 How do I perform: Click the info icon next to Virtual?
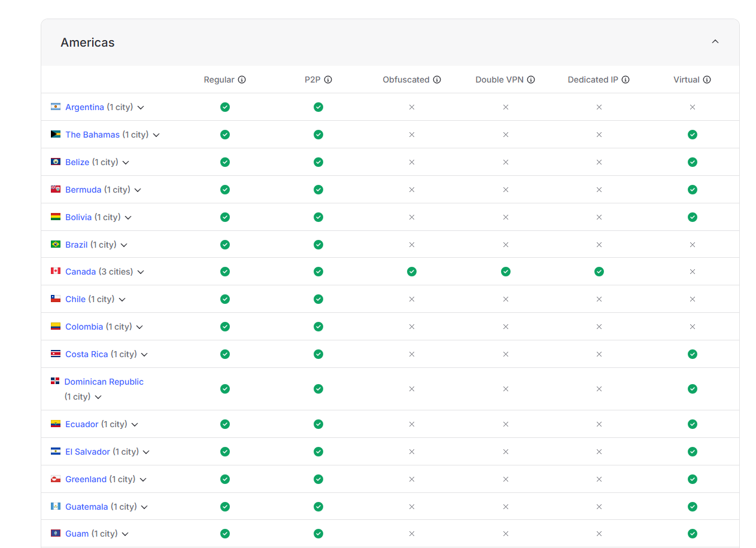(707, 80)
